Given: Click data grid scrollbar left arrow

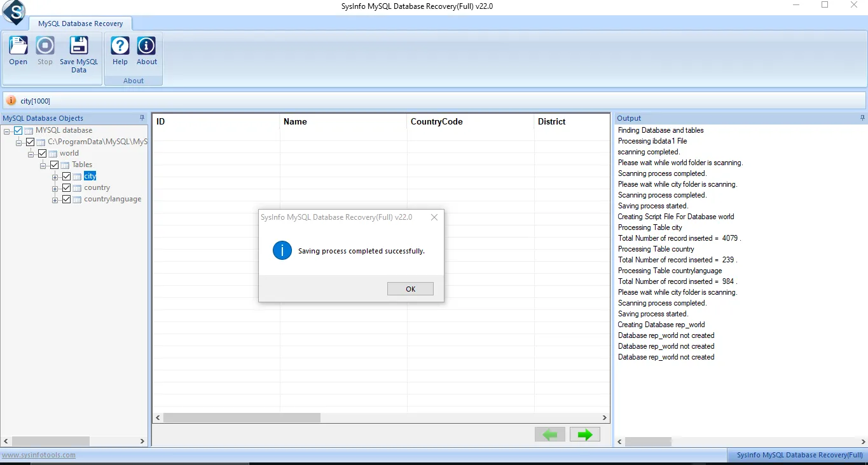Looking at the screenshot, I should (x=158, y=417).
